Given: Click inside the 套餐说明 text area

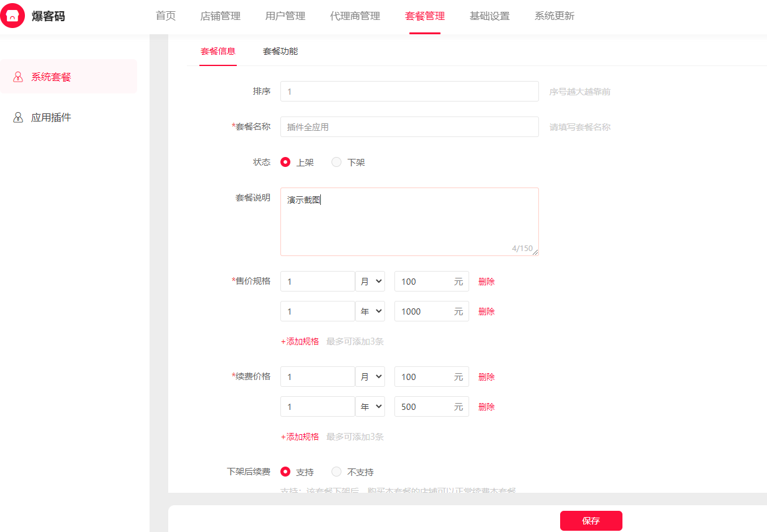Looking at the screenshot, I should 409,222.
